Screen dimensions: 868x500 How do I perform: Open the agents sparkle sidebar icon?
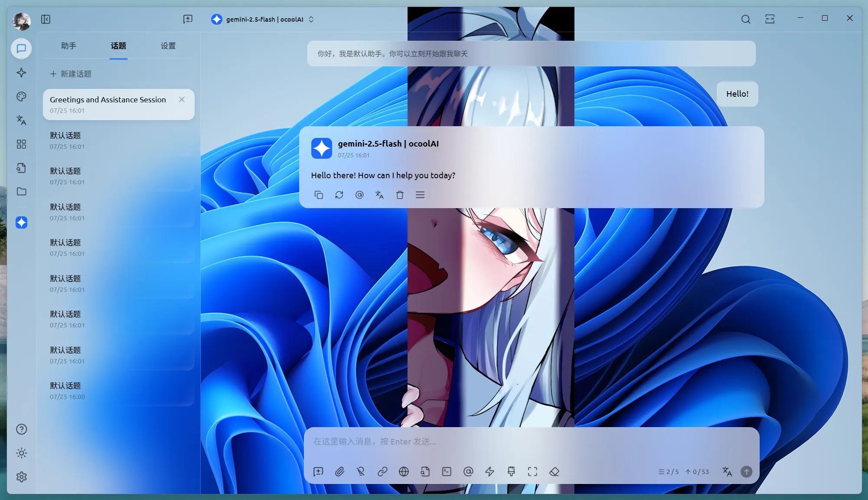(x=21, y=72)
